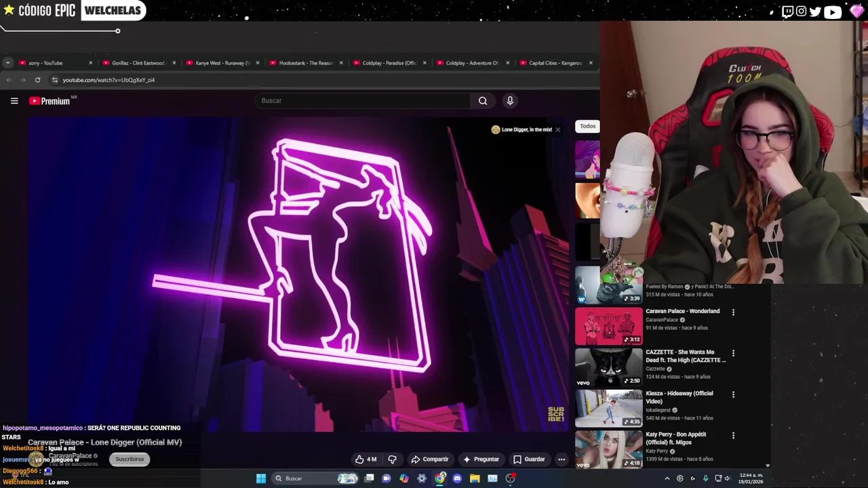Click the YouTube Premium logo

[x=50, y=101]
